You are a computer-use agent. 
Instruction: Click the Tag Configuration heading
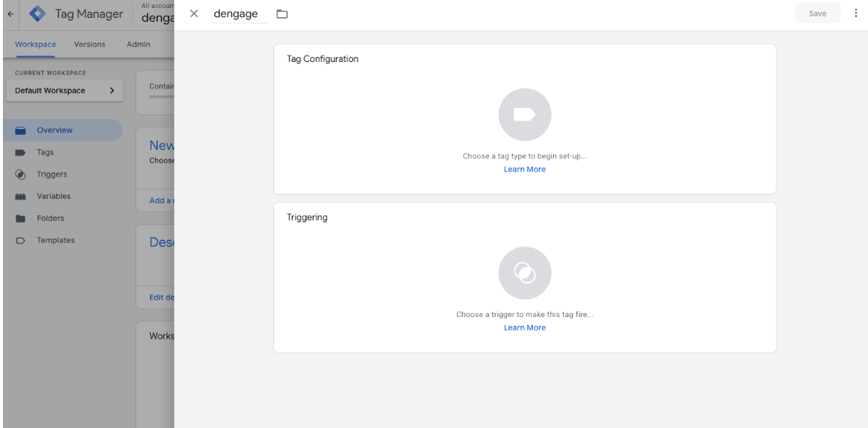[322, 59]
